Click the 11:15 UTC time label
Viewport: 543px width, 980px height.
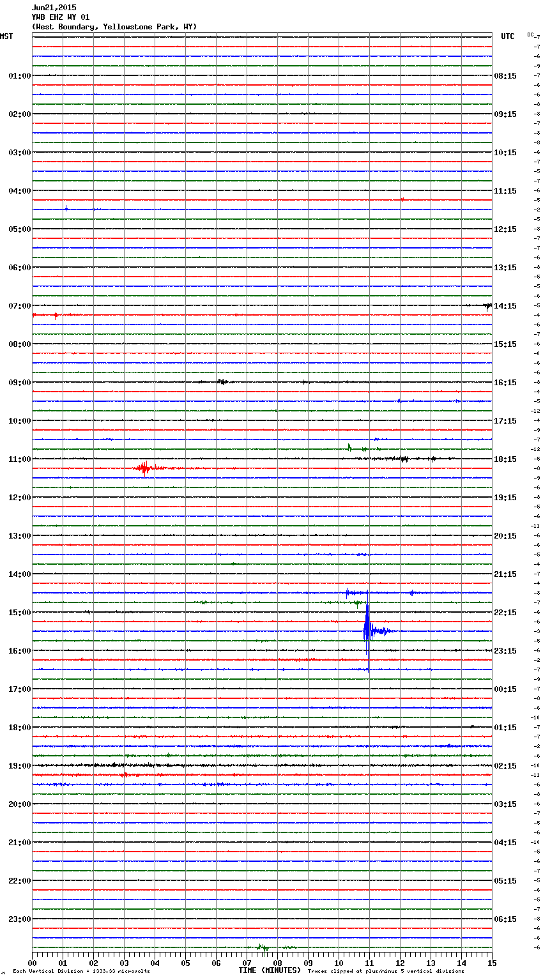point(505,191)
